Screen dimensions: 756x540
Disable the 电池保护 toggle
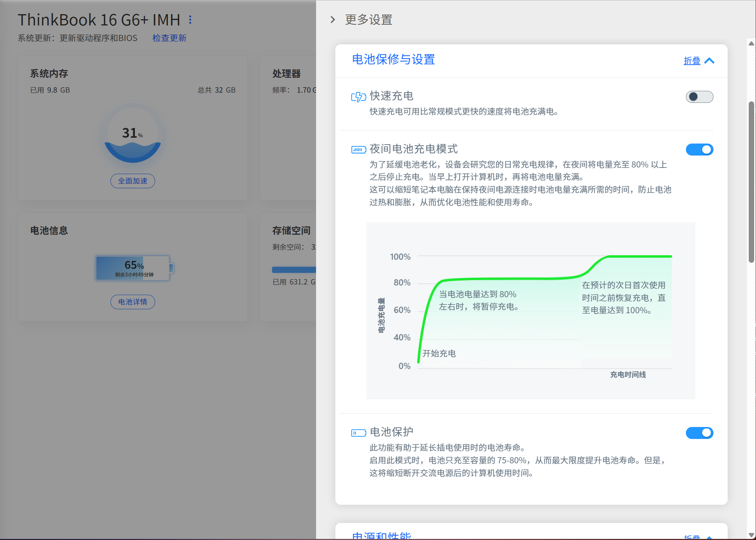point(699,433)
